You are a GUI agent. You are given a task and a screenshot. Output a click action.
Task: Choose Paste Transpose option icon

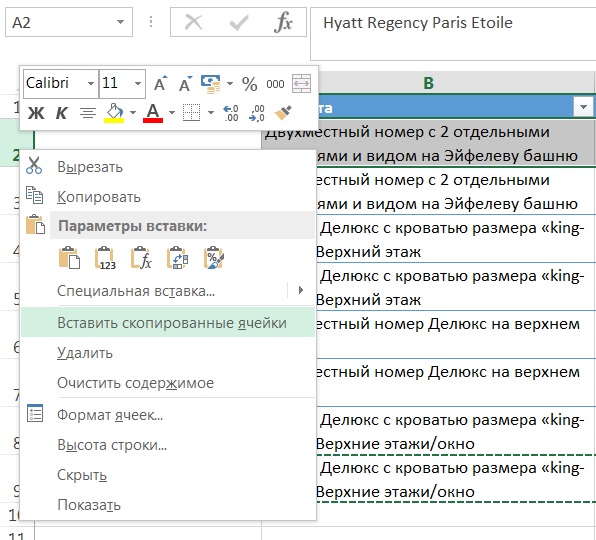coord(177,258)
